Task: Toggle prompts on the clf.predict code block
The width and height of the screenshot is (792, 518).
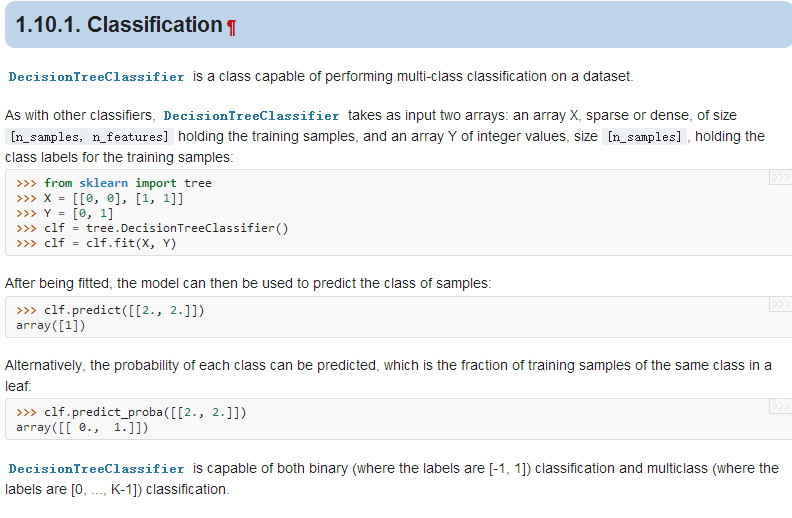Action: point(780,304)
